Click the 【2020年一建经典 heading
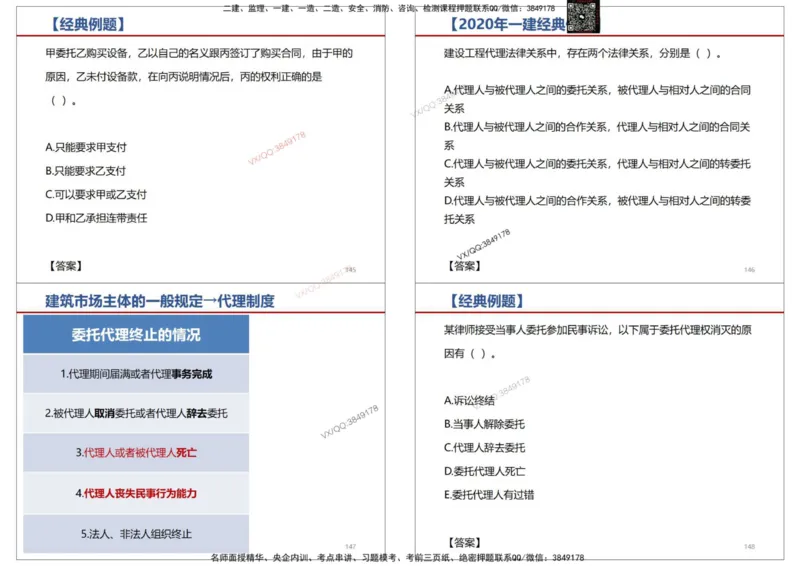800x566 pixels. [506, 24]
